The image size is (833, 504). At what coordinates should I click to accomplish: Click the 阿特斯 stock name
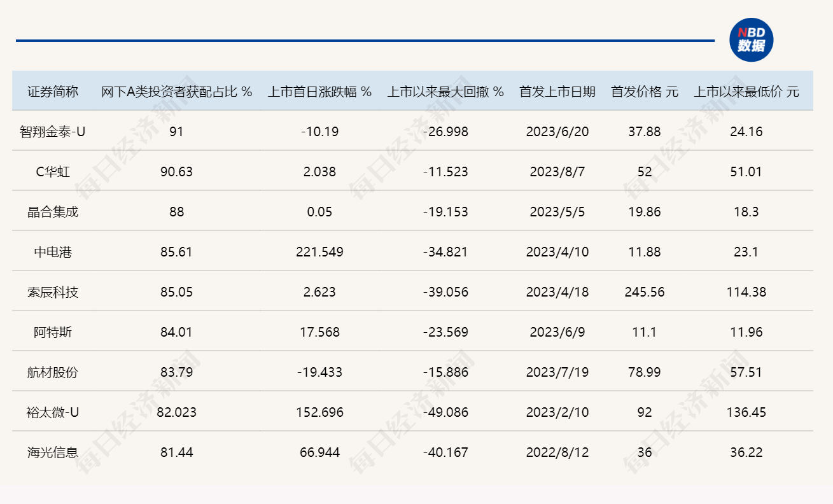click(53, 332)
